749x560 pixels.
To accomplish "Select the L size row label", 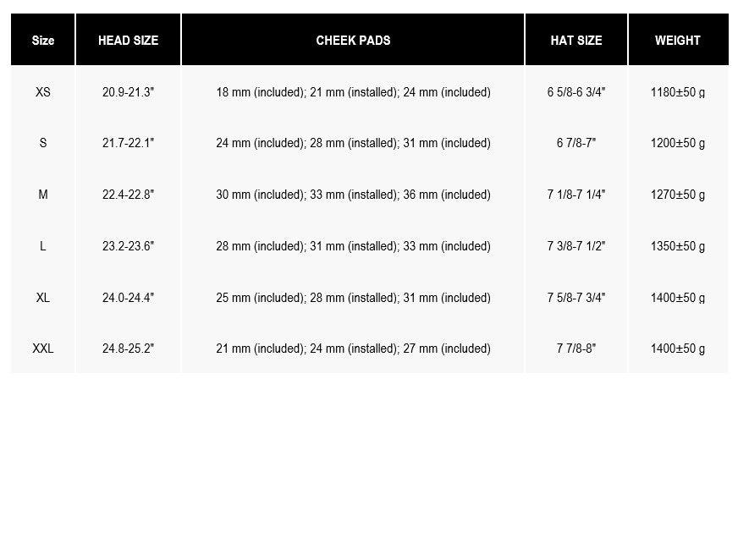I will pyautogui.click(x=43, y=246).
